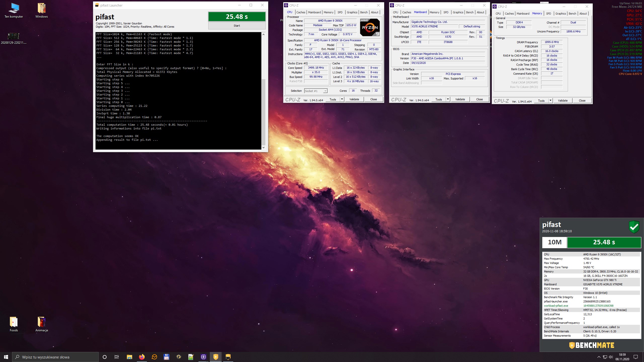Click Close in CPU-Z CPU window
The height and width of the screenshot is (362, 644).
pyautogui.click(x=374, y=99)
